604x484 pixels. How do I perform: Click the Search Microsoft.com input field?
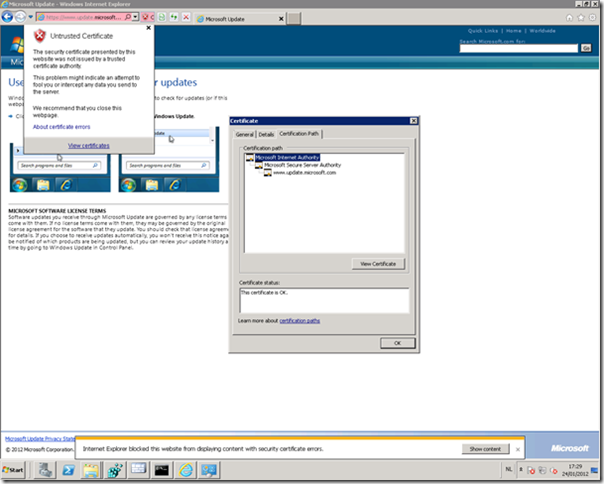[518, 48]
